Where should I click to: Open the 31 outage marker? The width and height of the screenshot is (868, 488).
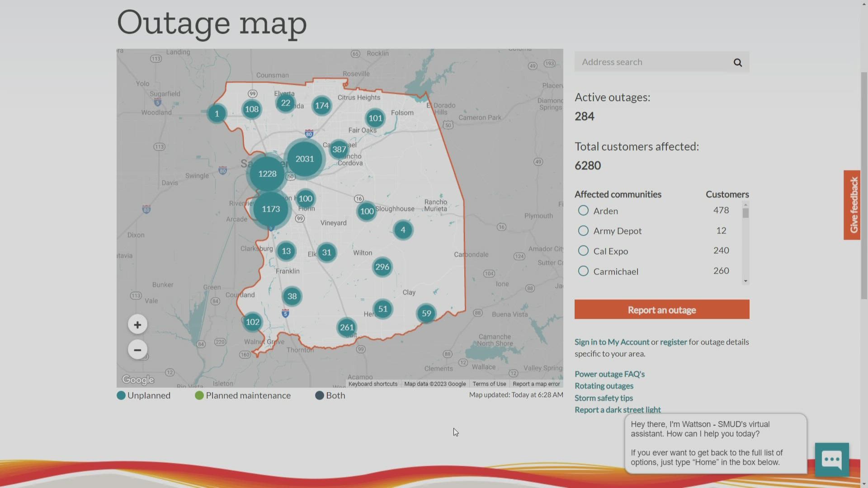click(326, 253)
